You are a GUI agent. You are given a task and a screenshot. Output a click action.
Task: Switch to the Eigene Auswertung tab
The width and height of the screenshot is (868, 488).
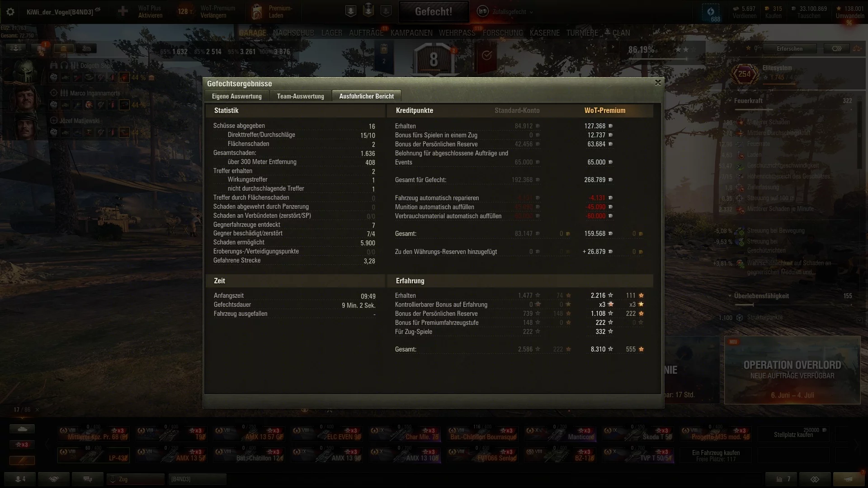click(237, 96)
